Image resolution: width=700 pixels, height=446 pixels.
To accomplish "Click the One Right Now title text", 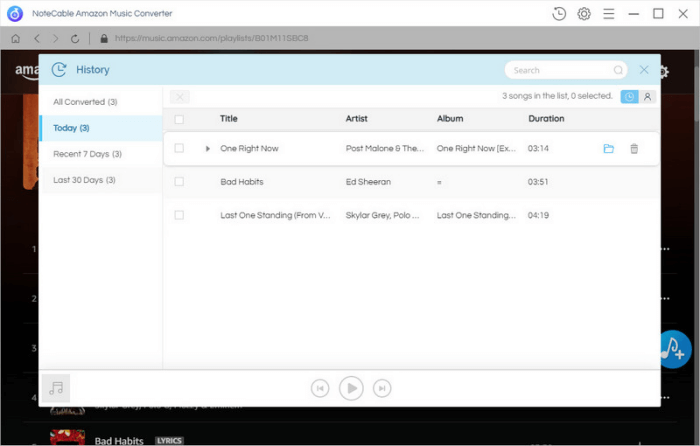I will pyautogui.click(x=249, y=149).
